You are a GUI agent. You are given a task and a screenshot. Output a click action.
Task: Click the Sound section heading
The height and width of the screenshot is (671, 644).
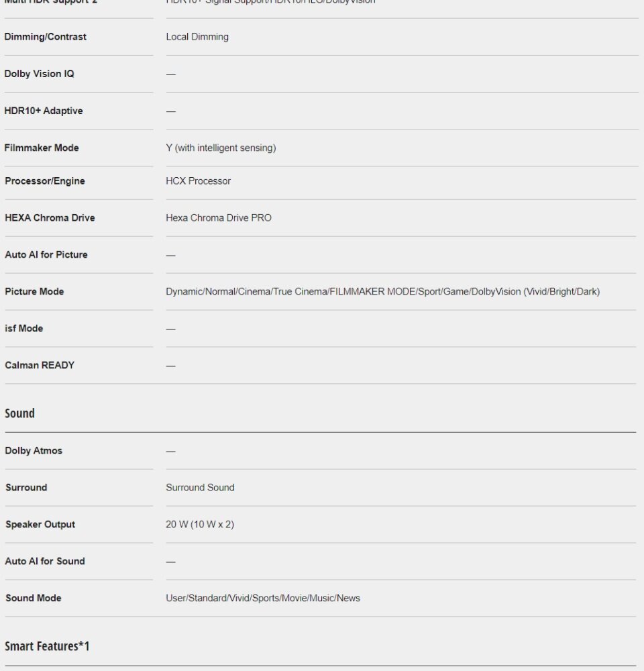[x=19, y=413]
